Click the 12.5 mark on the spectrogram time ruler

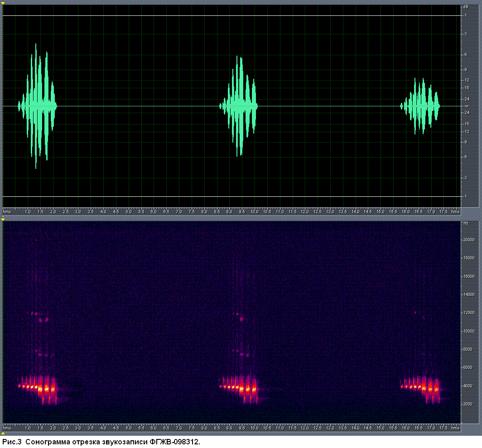pos(317,428)
